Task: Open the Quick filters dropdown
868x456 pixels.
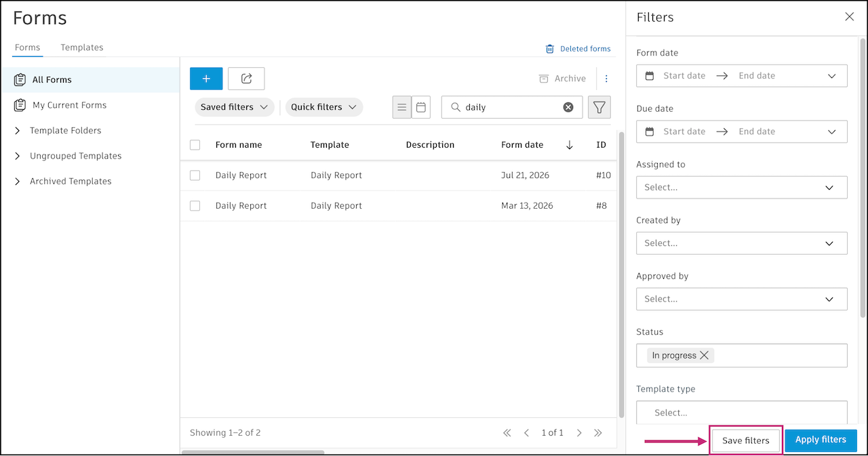Action: 324,107
